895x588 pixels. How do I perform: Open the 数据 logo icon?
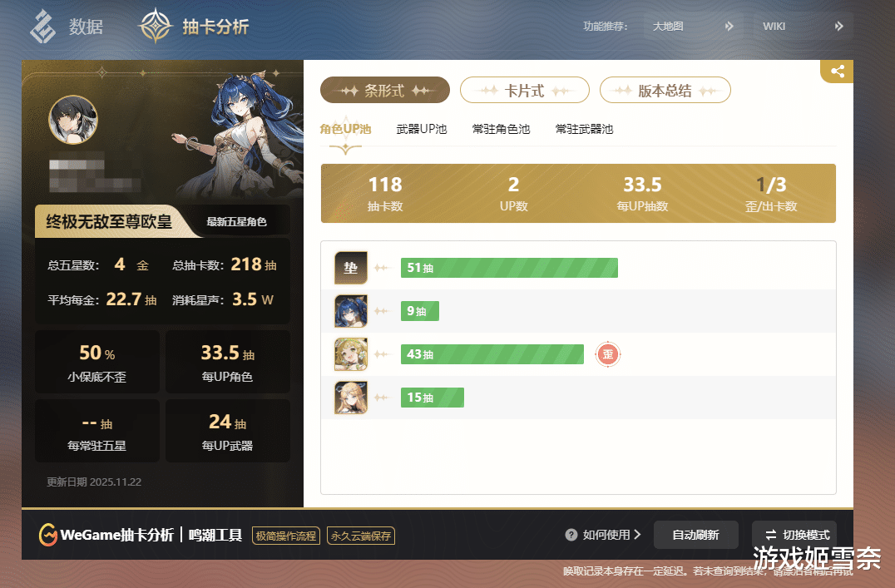tap(42, 27)
